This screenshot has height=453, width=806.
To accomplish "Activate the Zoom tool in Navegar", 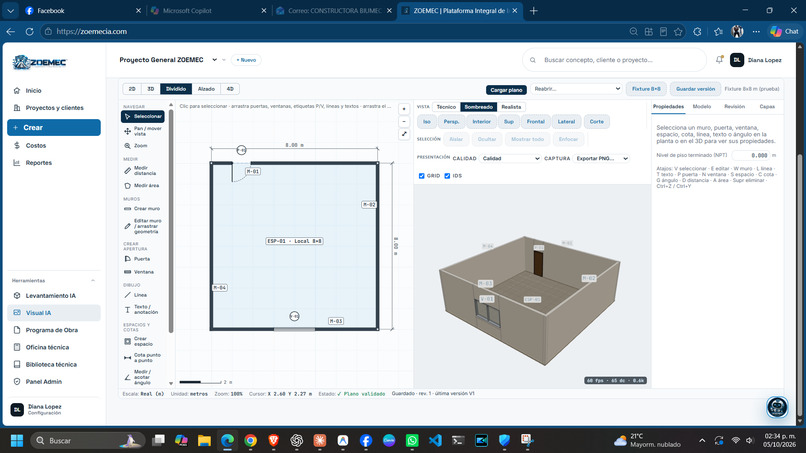I will (x=136, y=146).
